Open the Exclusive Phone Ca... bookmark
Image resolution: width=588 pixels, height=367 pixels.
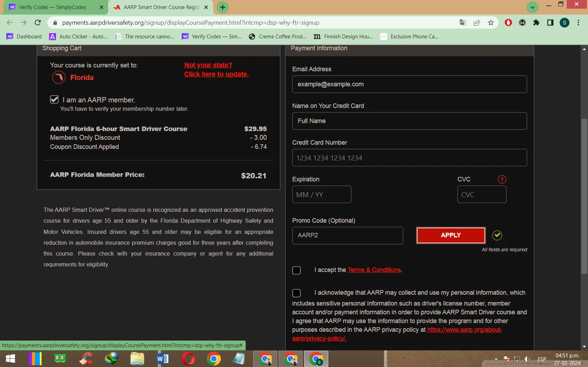click(x=410, y=36)
